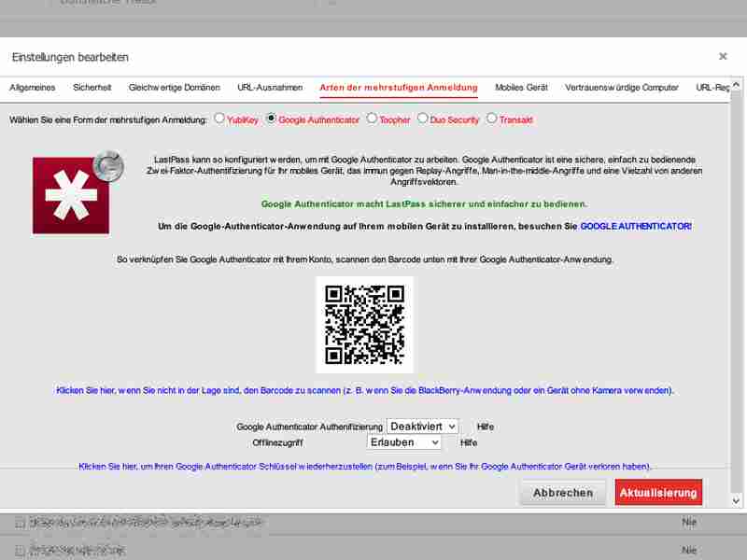
Task: Select the Transakt radio option
Action: (x=491, y=119)
